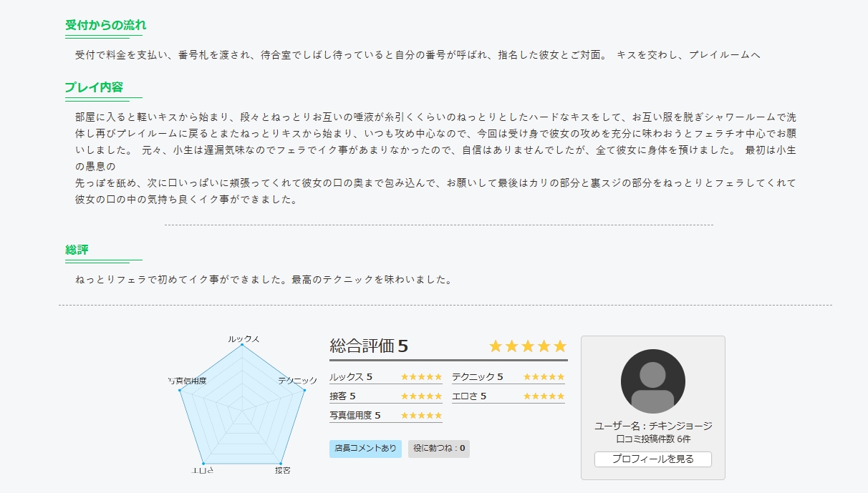Viewport: 868px width, 493px height.
Task: Click the テクニック vertex on radar chart
Action: 304,390
